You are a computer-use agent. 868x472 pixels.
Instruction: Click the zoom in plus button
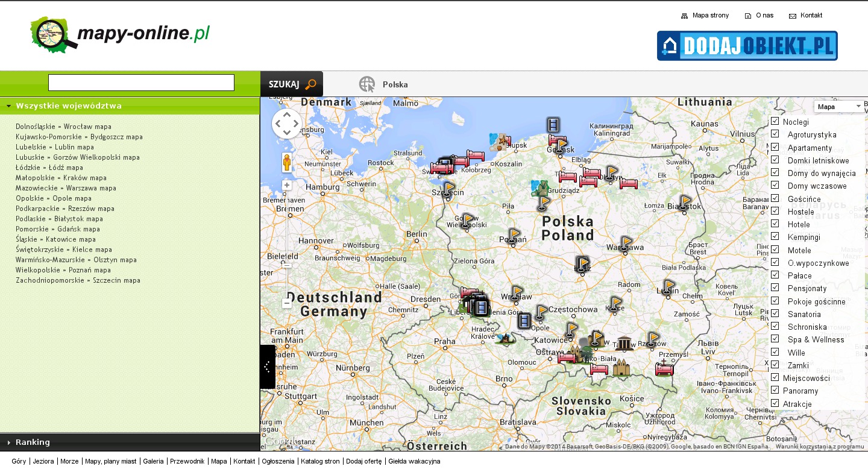(287, 186)
